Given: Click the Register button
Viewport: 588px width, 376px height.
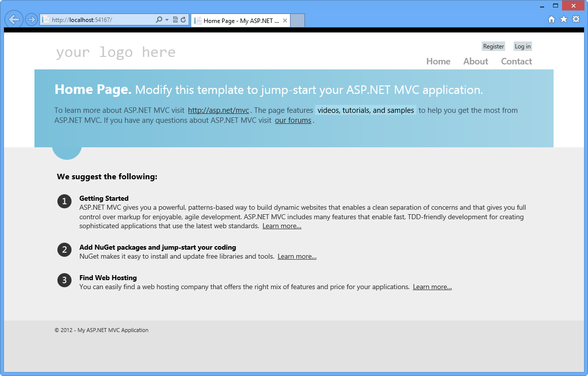Looking at the screenshot, I should (493, 46).
